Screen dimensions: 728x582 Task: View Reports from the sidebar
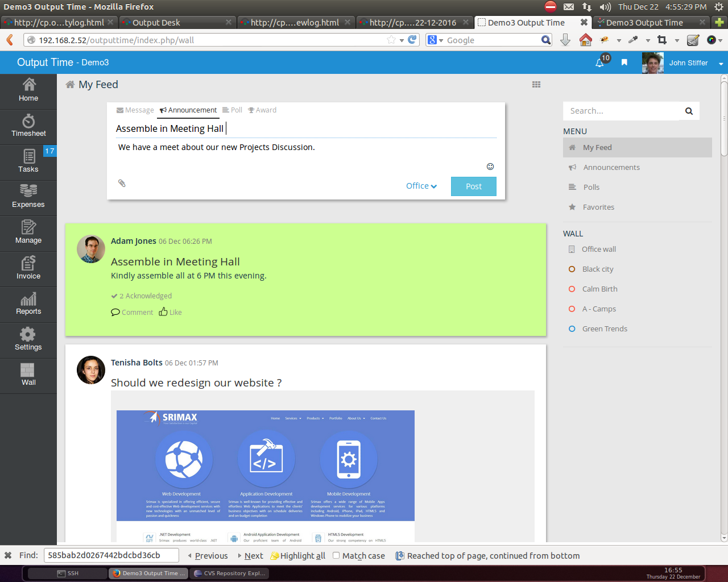[x=28, y=305]
